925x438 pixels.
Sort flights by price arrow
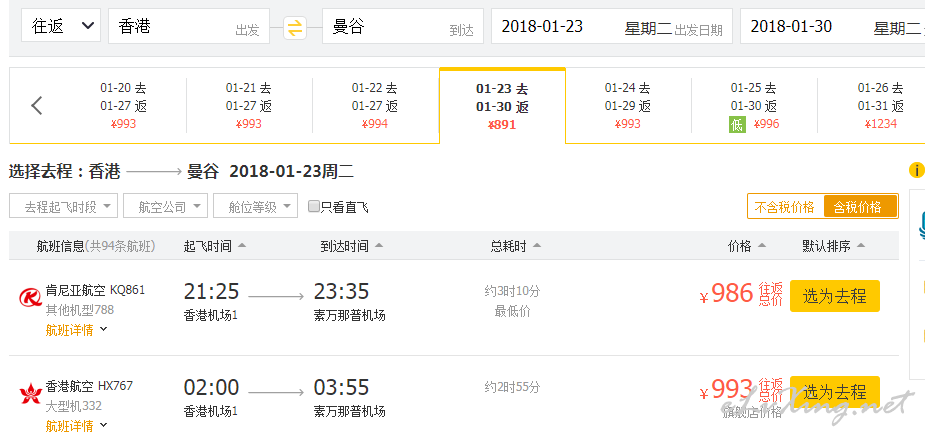(x=762, y=246)
